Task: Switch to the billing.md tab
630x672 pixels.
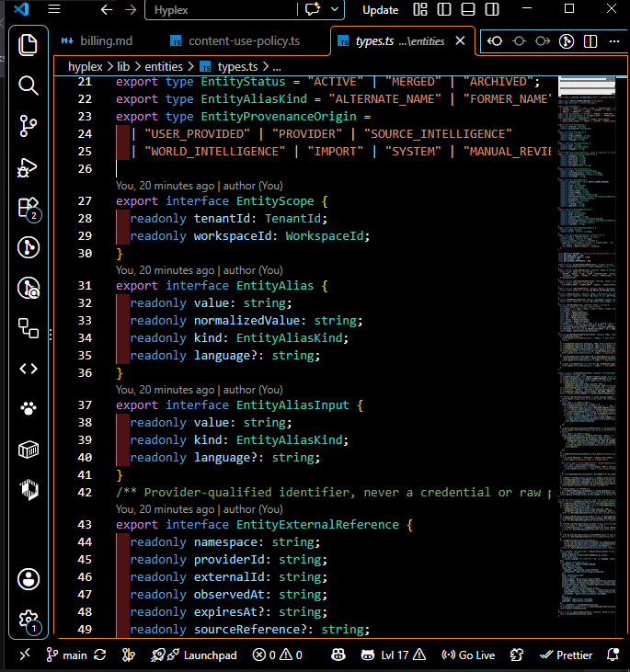Action: point(97,41)
